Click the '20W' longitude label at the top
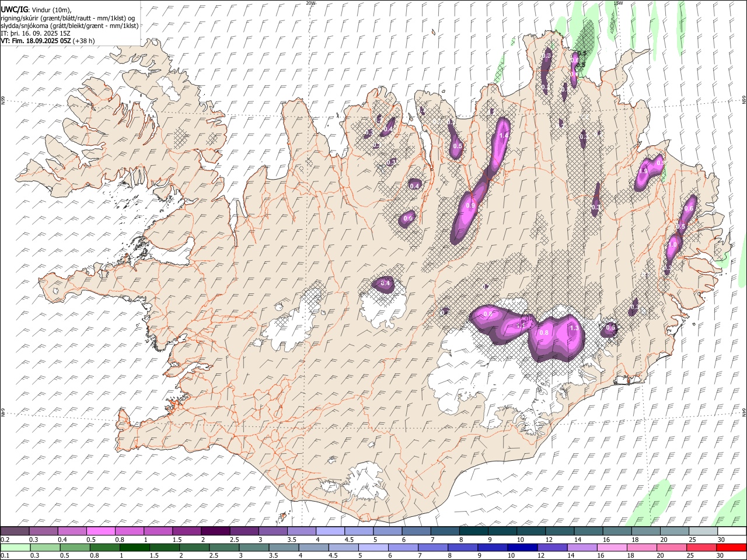 click(310, 3)
